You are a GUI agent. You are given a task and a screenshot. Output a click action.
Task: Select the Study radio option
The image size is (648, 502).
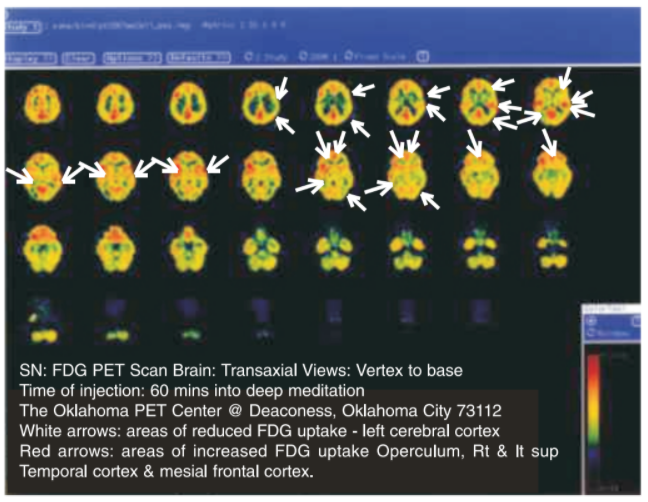coord(265,57)
